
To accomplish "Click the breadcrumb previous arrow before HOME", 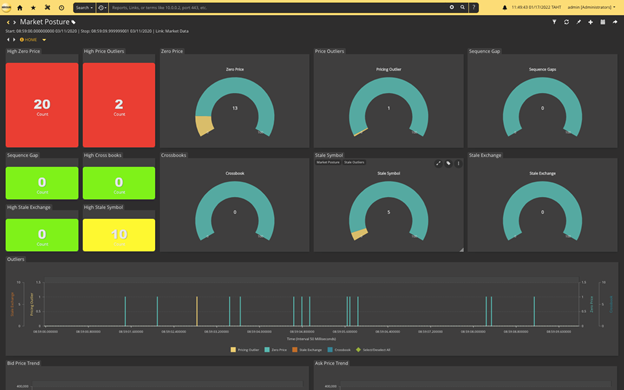I will 8,39.
